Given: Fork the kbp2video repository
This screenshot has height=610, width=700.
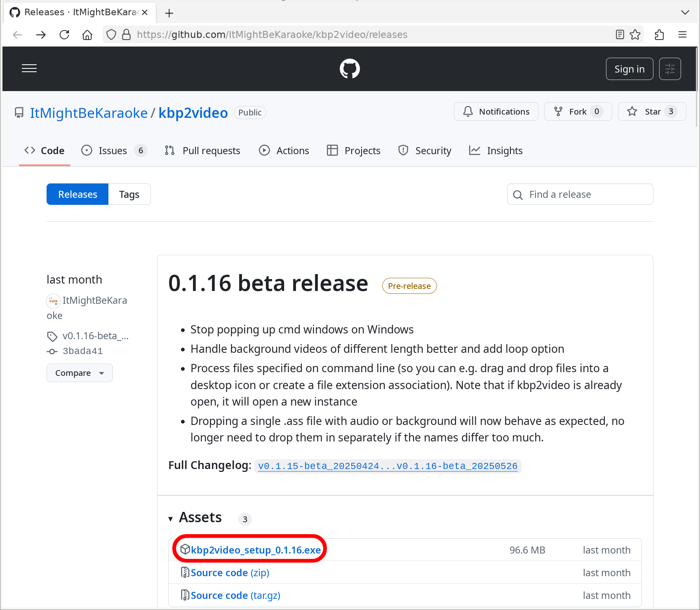Looking at the screenshot, I should click(578, 112).
